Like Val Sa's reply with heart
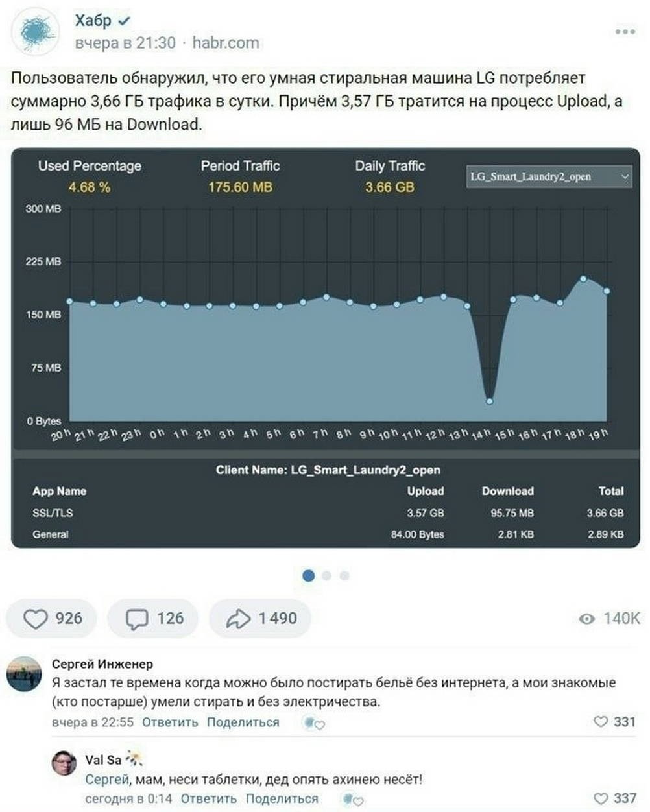 [601, 798]
